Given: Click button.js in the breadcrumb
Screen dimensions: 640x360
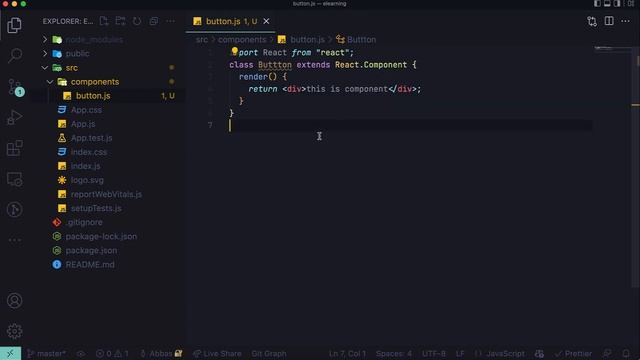Looking at the screenshot, I should (x=307, y=40).
